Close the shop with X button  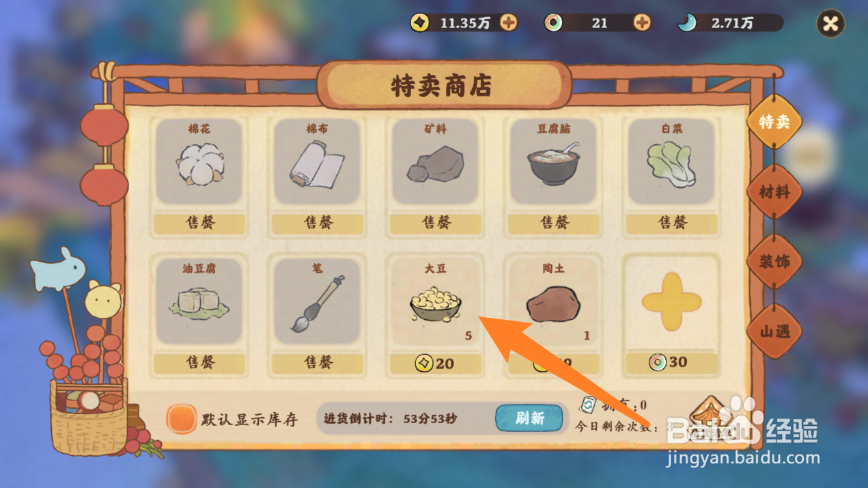[x=830, y=24]
